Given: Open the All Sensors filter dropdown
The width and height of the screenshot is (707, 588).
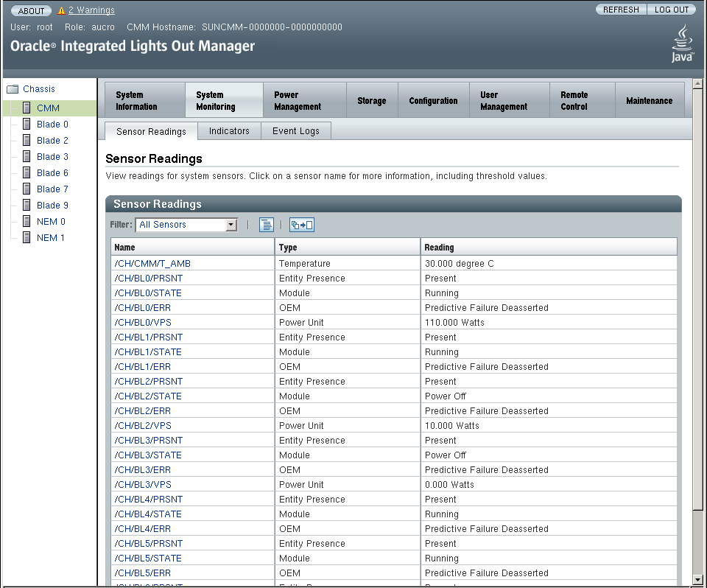Looking at the screenshot, I should point(186,225).
